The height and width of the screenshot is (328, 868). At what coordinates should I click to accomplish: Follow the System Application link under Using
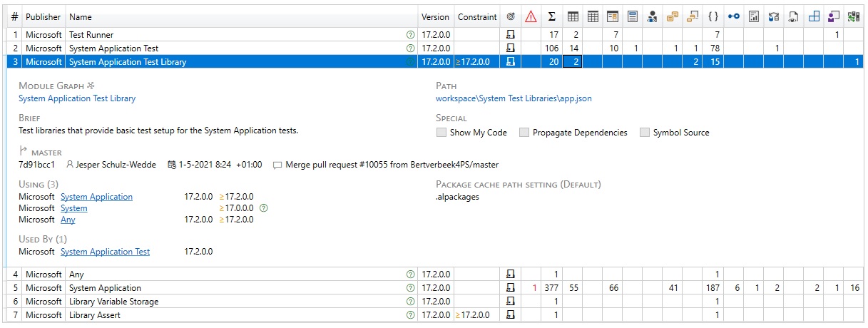tap(96, 197)
